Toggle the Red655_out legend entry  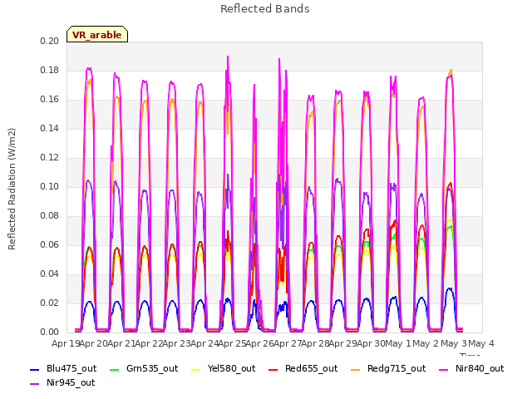tap(303, 368)
